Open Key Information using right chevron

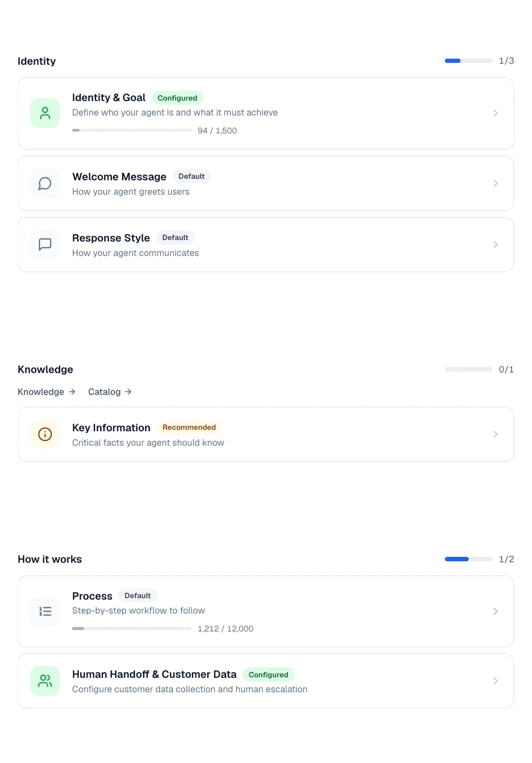(x=495, y=434)
